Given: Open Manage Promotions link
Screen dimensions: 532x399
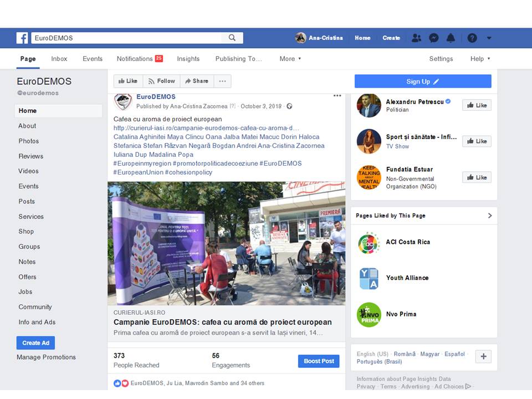Looking at the screenshot, I should (46, 357).
